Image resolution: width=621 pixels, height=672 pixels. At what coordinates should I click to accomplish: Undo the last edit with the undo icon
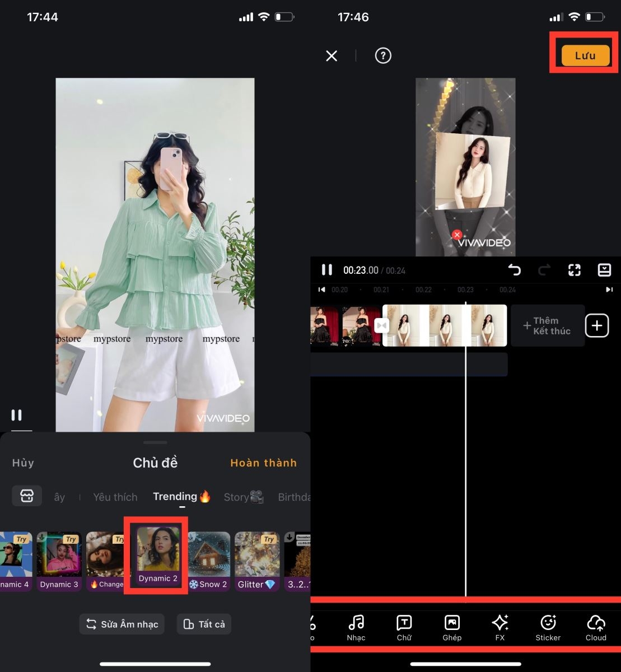pos(515,270)
